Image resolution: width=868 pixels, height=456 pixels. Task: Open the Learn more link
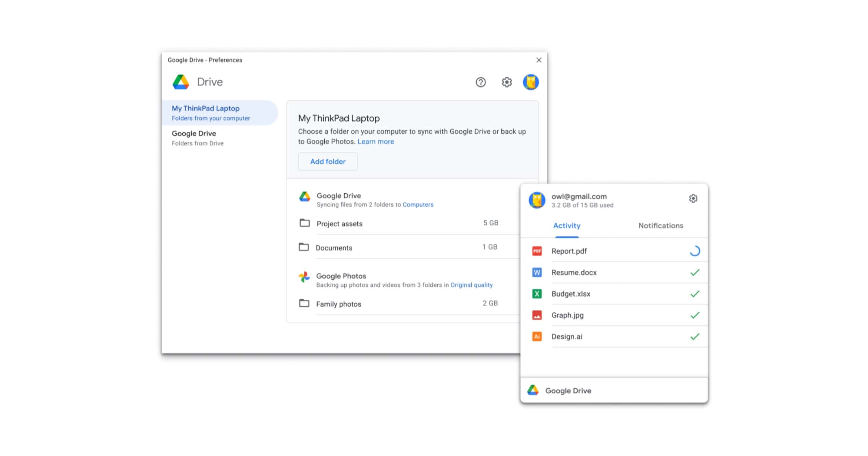click(375, 142)
